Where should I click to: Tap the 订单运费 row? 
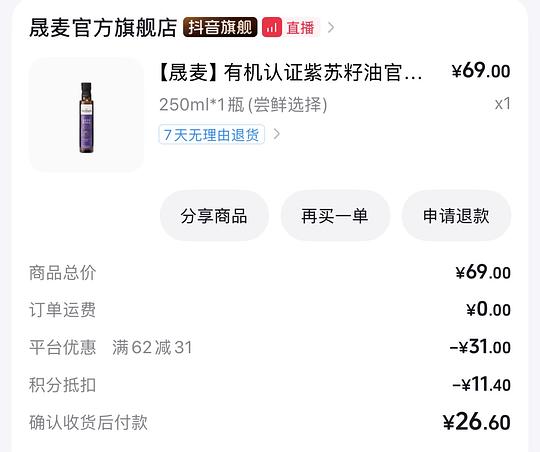click(x=270, y=310)
